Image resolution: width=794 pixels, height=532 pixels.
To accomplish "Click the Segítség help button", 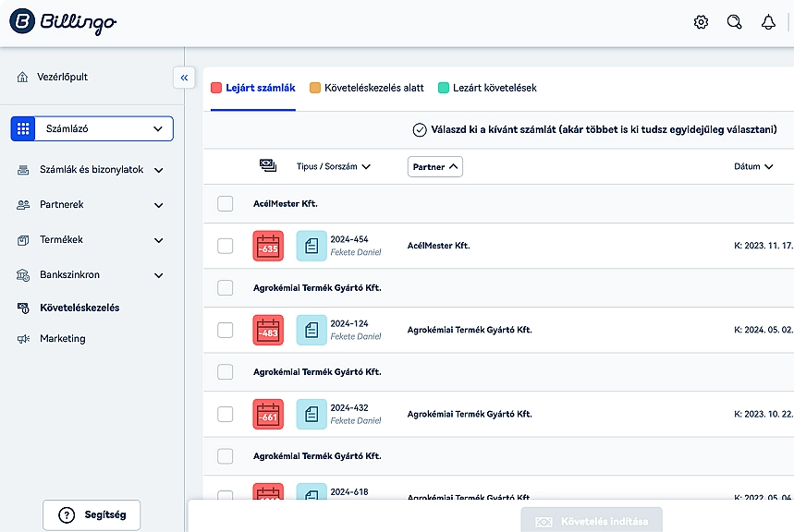I will tap(92, 515).
